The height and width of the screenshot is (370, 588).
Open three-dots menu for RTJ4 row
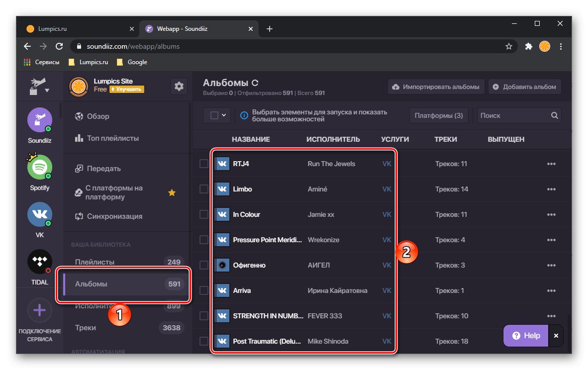pyautogui.click(x=551, y=164)
